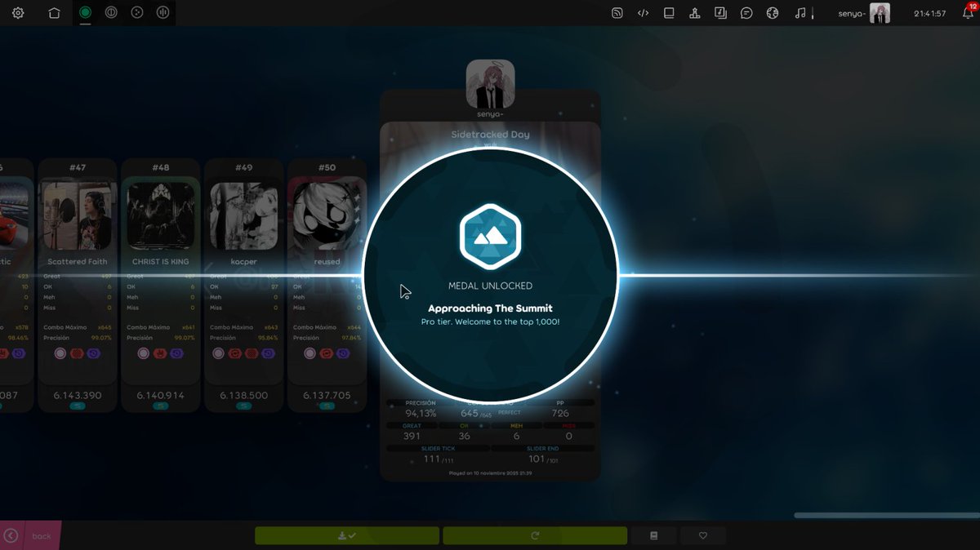Click the reused player name
The height and width of the screenshot is (550, 980).
(327, 262)
